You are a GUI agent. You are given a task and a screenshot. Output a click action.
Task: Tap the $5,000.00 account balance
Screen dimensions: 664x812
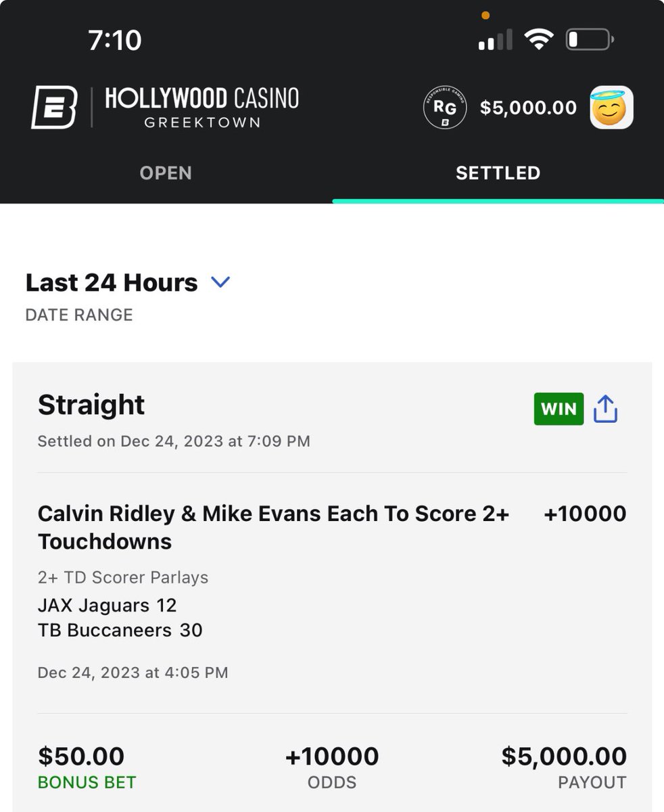528,108
